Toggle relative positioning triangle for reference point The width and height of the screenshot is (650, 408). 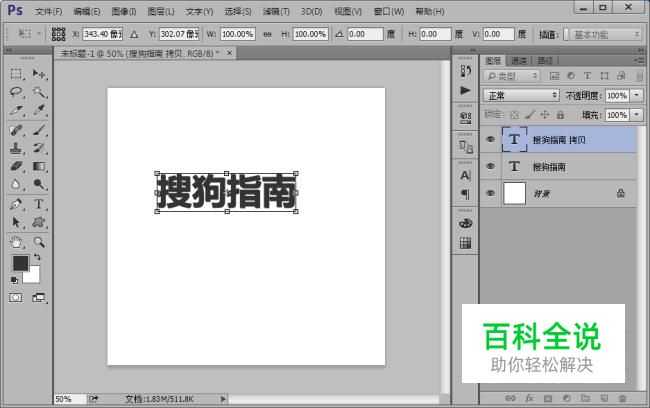[134, 34]
